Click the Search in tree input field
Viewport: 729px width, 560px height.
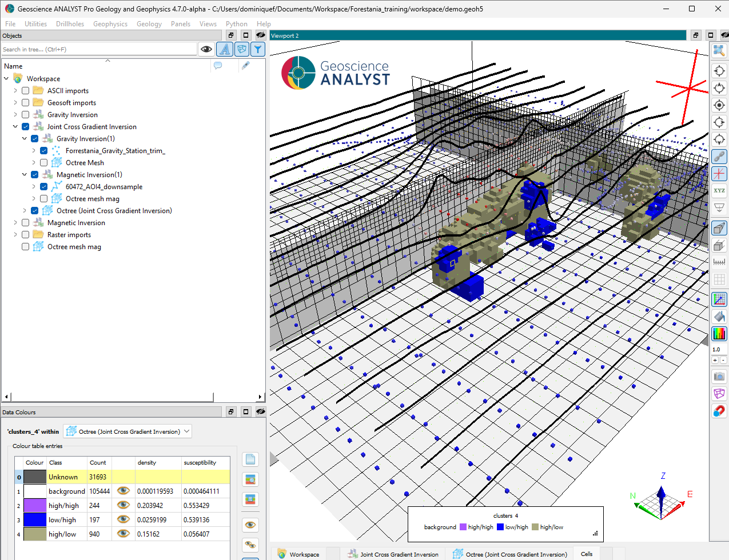pos(98,50)
